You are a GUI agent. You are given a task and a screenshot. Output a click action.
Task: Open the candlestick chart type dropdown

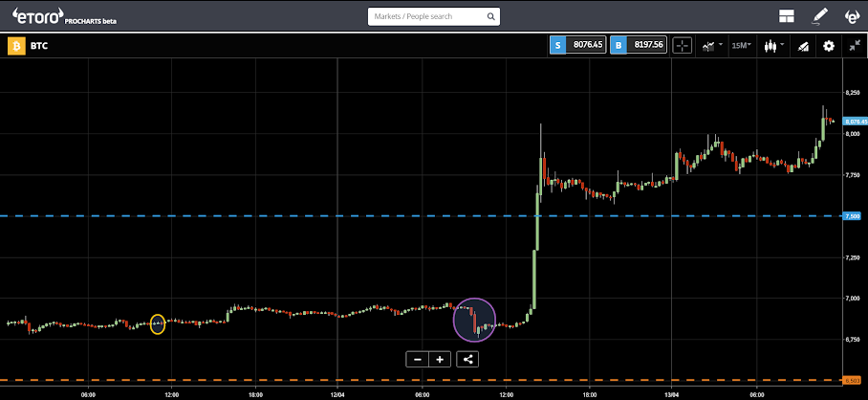point(774,46)
